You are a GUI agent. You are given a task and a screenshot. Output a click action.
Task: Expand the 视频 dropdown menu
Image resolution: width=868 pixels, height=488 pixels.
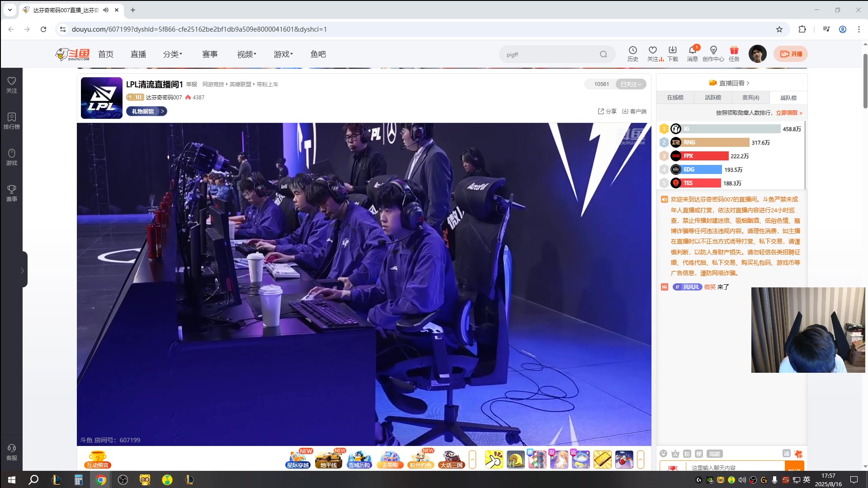[x=247, y=54]
